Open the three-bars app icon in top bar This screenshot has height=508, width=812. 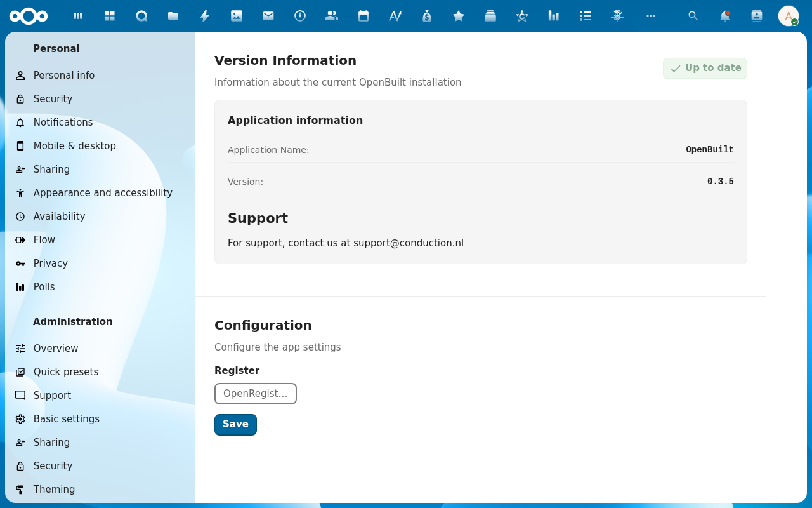click(x=78, y=16)
